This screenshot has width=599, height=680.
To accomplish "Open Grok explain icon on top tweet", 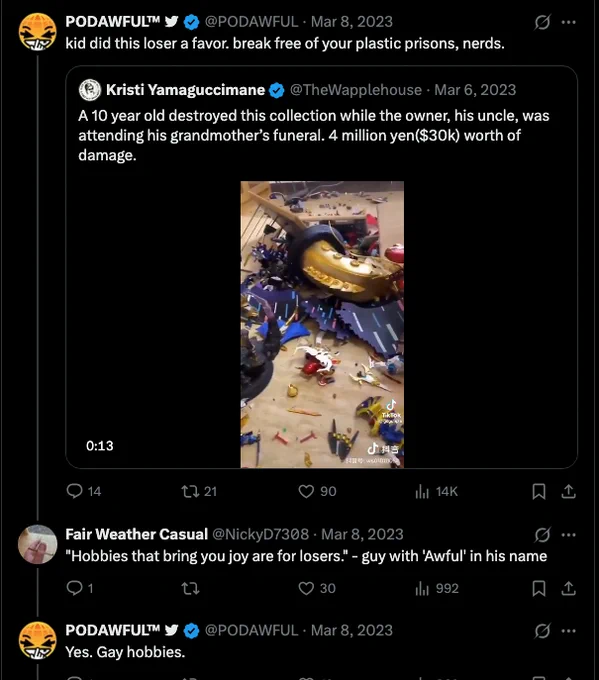I will coord(542,22).
